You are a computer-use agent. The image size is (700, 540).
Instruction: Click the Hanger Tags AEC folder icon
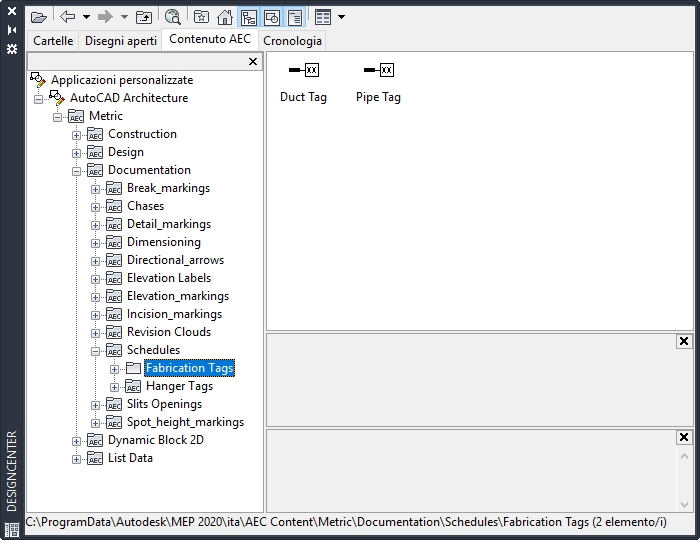133,386
